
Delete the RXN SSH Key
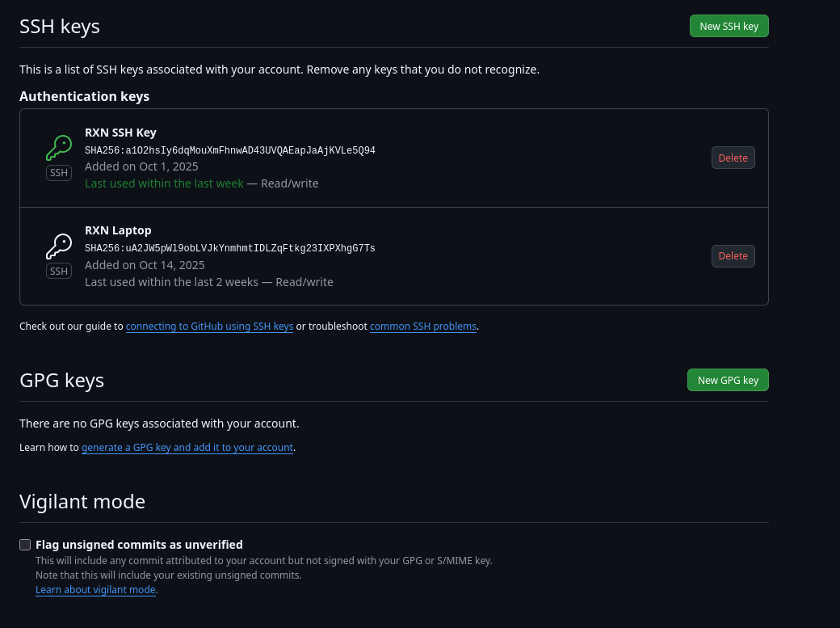pyautogui.click(x=733, y=158)
